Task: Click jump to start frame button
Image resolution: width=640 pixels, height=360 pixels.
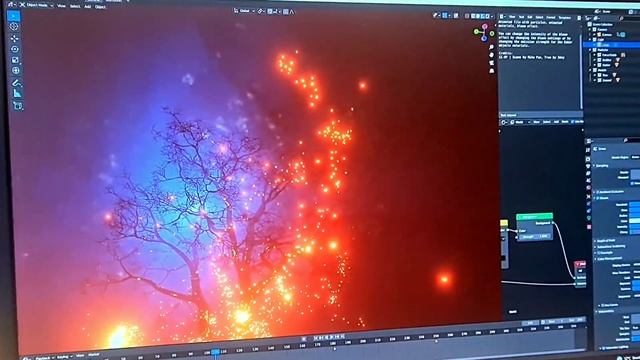Action: pos(316,338)
